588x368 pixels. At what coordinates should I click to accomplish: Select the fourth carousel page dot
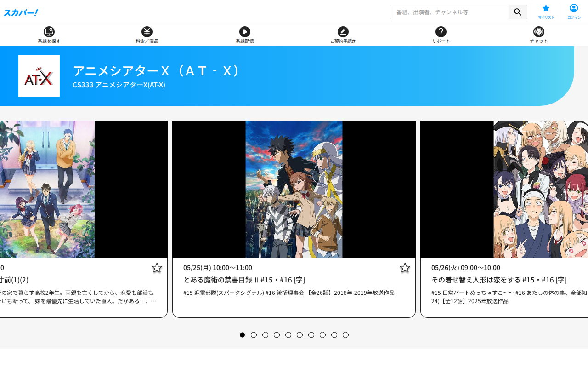click(277, 335)
